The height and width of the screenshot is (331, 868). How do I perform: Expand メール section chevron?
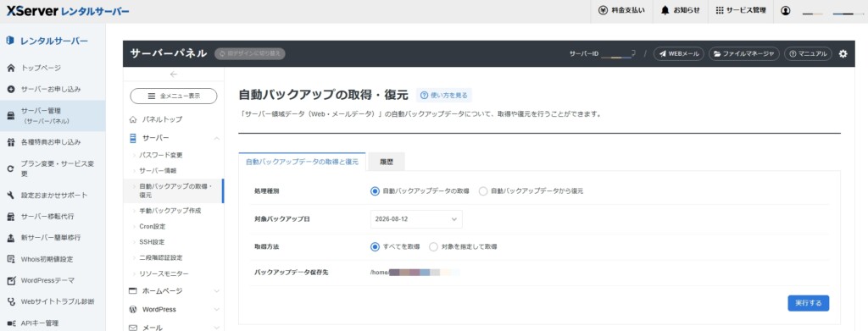[216, 328]
